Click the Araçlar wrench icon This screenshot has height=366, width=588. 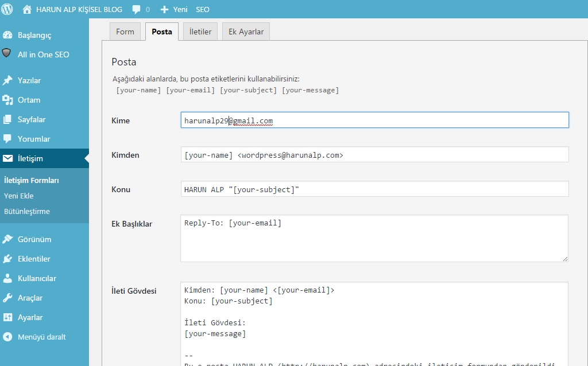pyautogui.click(x=7, y=298)
